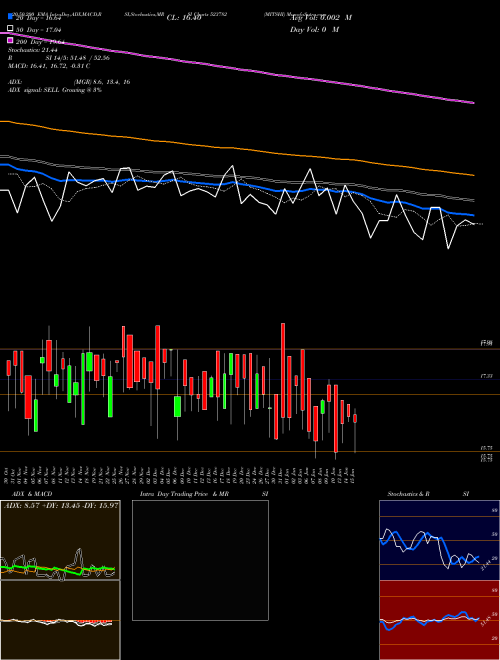Click the '(MGR) 8.6, 13.4, 16' ADX values

tap(101, 82)
